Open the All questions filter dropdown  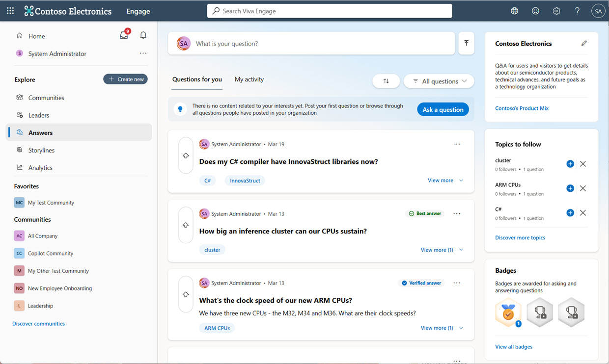click(439, 81)
